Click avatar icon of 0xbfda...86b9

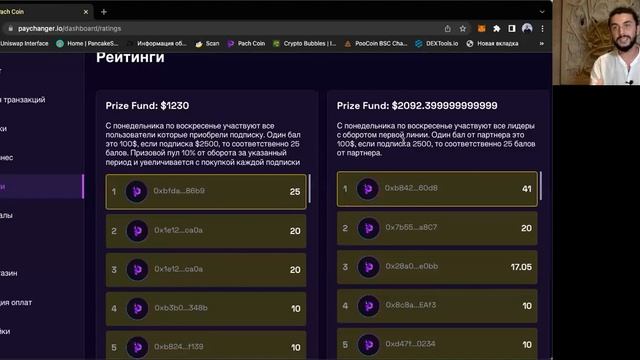click(136, 191)
